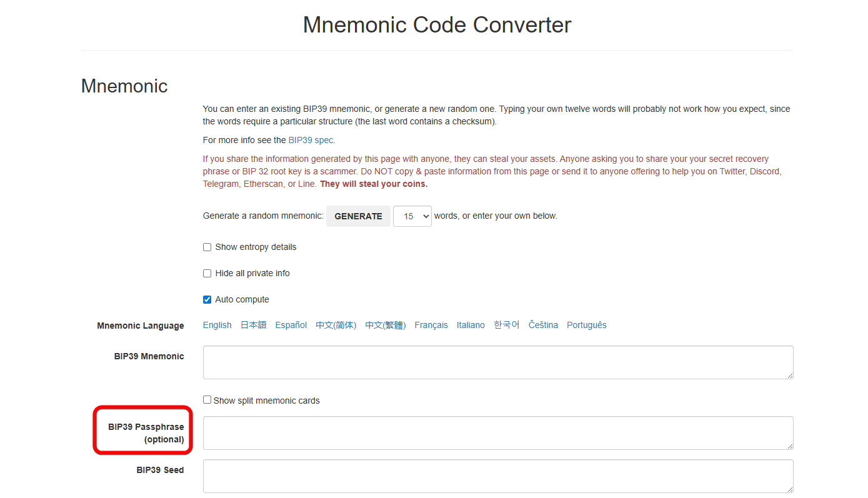Open the BIP39 spec link
Image resolution: width=868 pixels, height=498 pixels.
click(311, 140)
